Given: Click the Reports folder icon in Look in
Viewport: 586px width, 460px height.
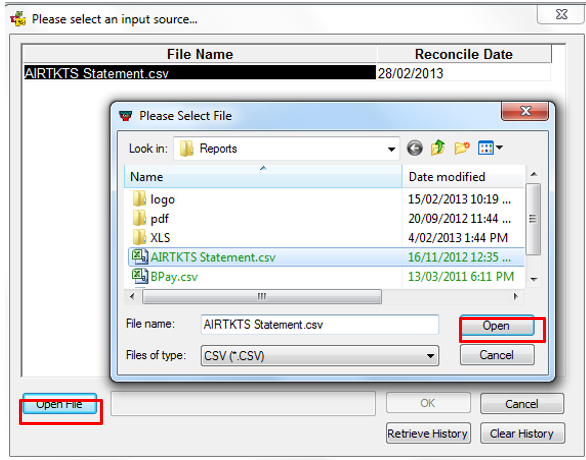Looking at the screenshot, I should (186, 148).
